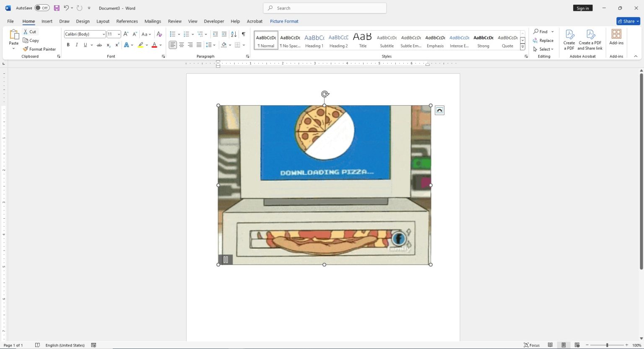The width and height of the screenshot is (644, 349).
Task: Turn on the AutoSave switch
Action: coord(42,8)
